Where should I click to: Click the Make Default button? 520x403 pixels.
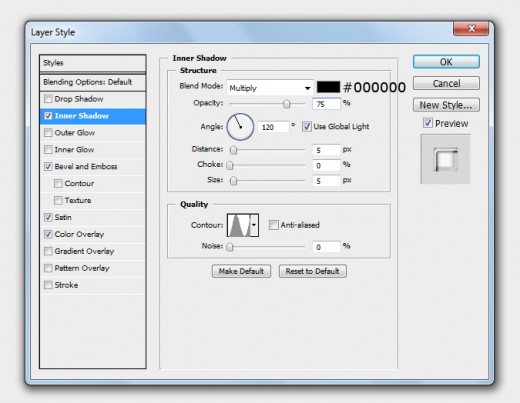click(241, 271)
